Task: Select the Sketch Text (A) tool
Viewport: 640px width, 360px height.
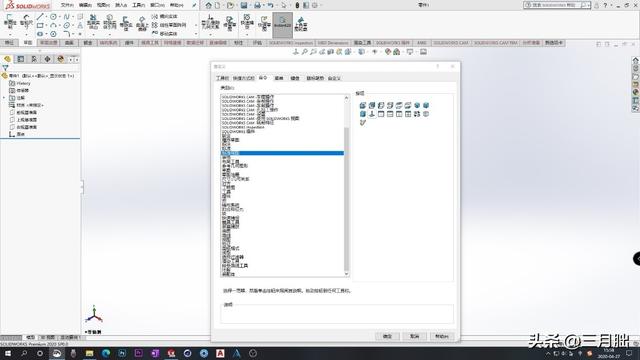Action: (80, 25)
